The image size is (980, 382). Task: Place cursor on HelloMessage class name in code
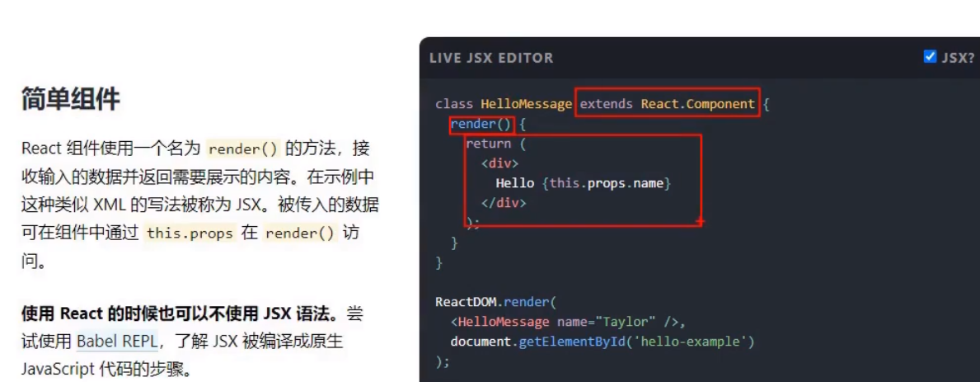[526, 104]
